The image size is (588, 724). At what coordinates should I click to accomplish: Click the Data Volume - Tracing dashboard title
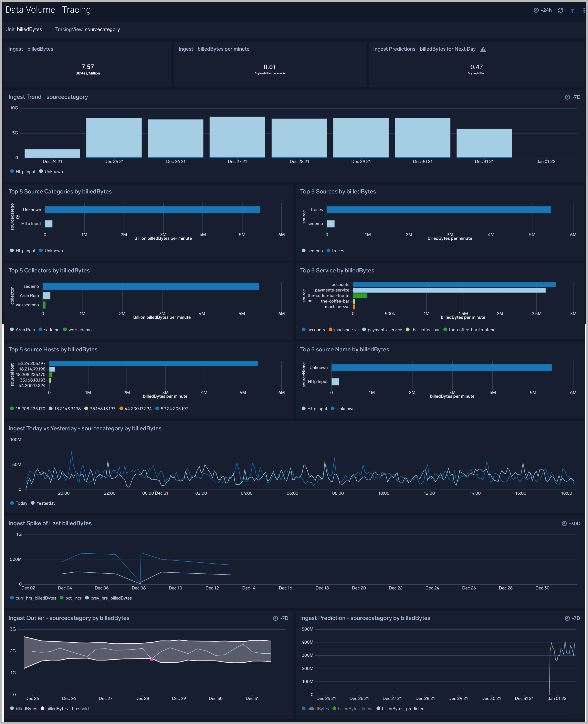point(48,10)
